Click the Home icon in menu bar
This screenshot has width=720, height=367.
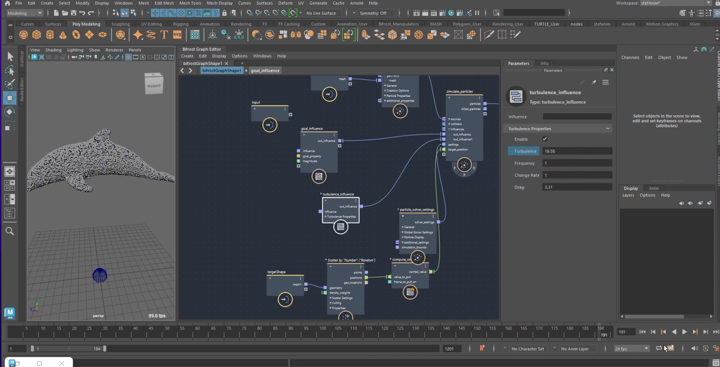pos(7,3)
